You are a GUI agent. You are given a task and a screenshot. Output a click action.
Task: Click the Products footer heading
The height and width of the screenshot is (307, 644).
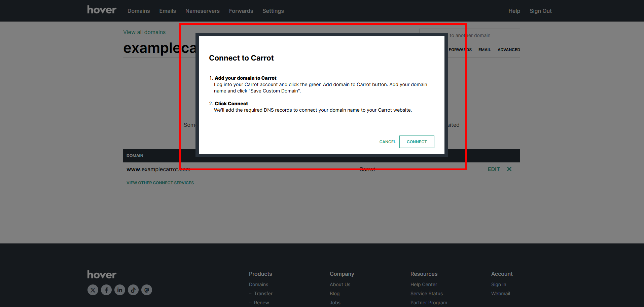260,274
